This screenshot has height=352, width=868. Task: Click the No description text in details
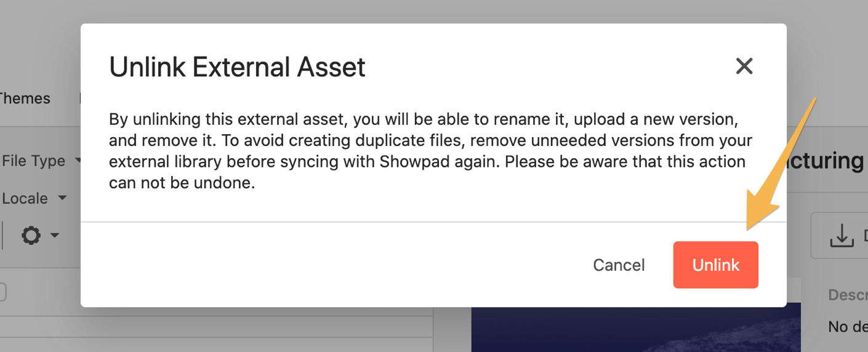848,326
